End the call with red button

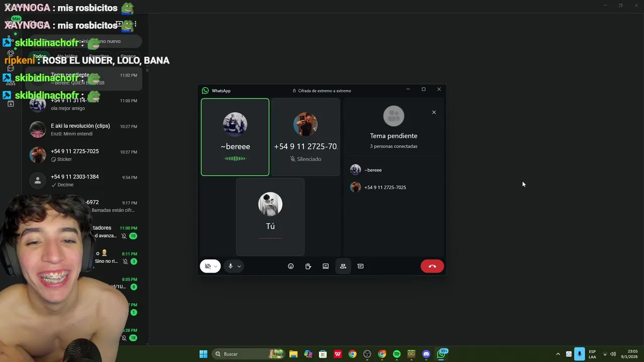tap(432, 266)
